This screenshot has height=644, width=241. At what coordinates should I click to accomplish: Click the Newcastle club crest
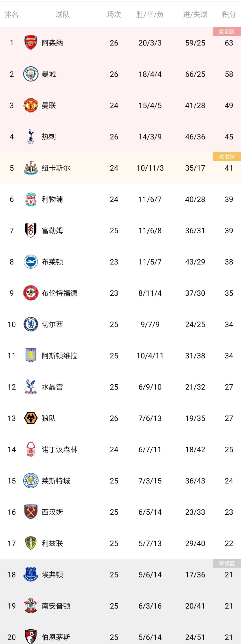coord(31,168)
